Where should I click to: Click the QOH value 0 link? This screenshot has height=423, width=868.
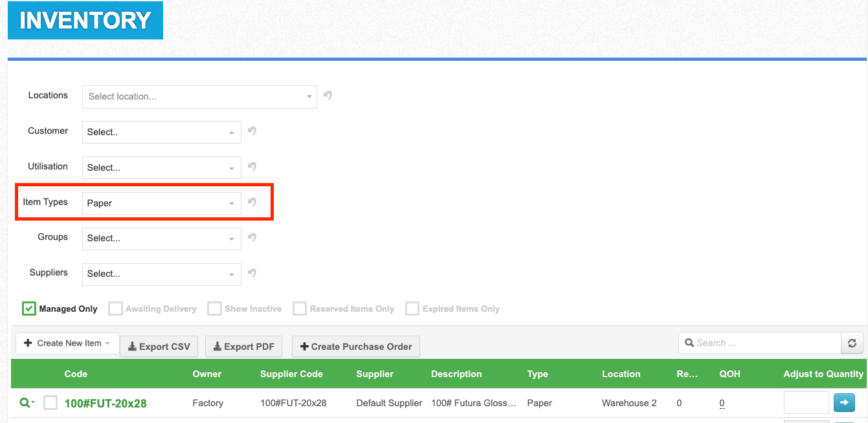[722, 403]
